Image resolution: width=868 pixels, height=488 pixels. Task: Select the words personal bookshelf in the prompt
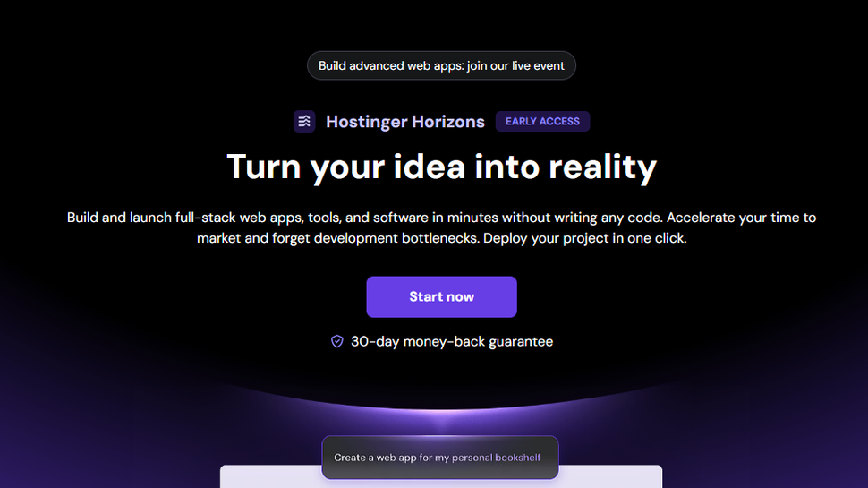coord(496,458)
